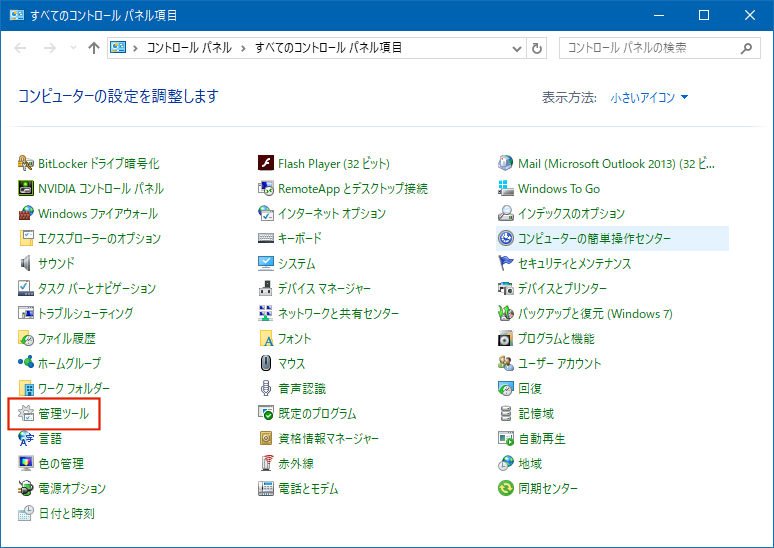Open エクスプローラーのオプション icon
The width and height of the screenshot is (774, 548).
(x=26, y=238)
